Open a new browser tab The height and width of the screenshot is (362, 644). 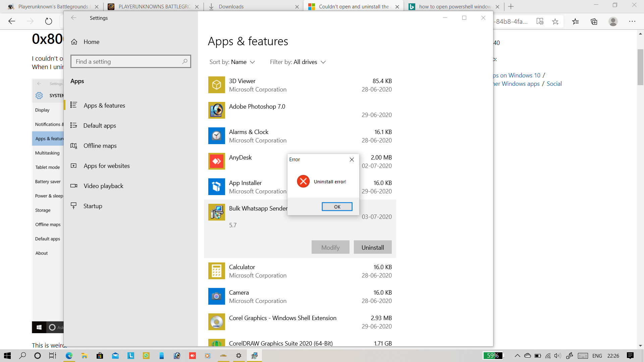click(x=511, y=6)
